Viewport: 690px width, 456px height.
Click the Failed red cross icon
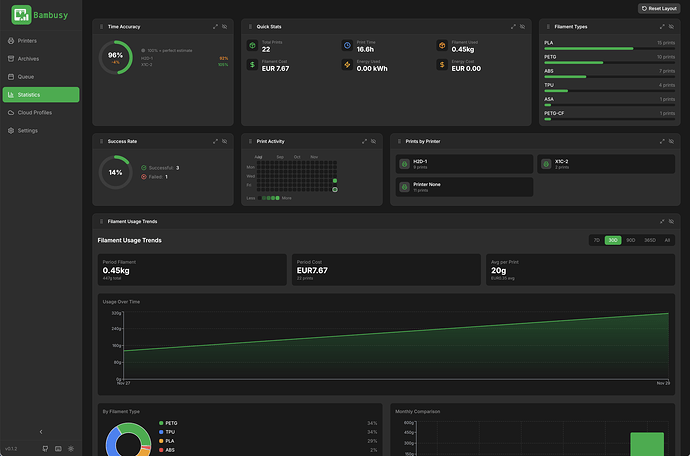tap(144, 177)
